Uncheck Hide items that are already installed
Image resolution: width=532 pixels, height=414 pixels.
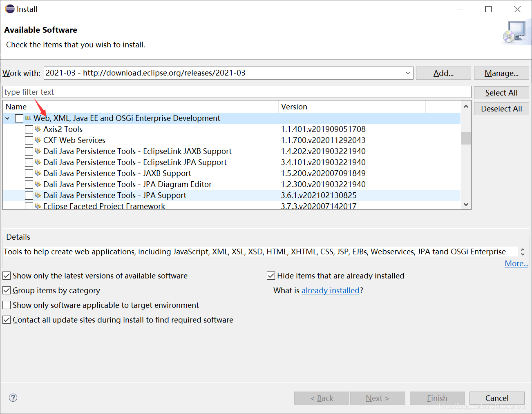tap(271, 276)
